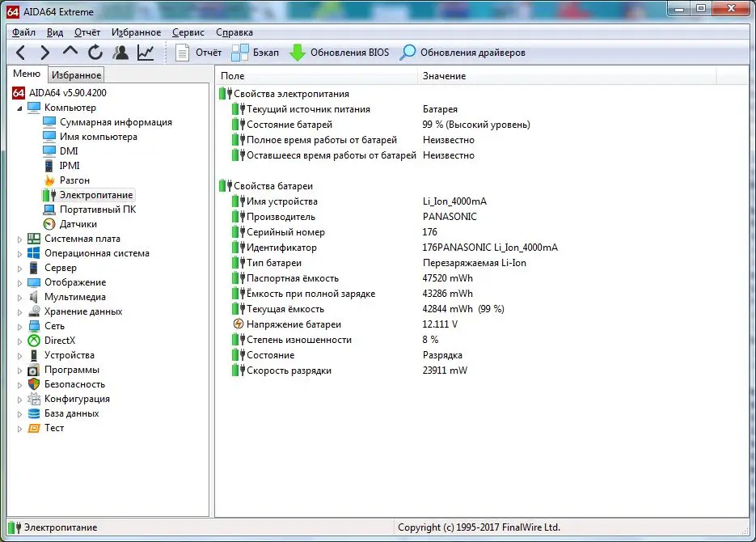Open the Справка menu
Image resolution: width=756 pixels, height=542 pixels.
tap(234, 32)
